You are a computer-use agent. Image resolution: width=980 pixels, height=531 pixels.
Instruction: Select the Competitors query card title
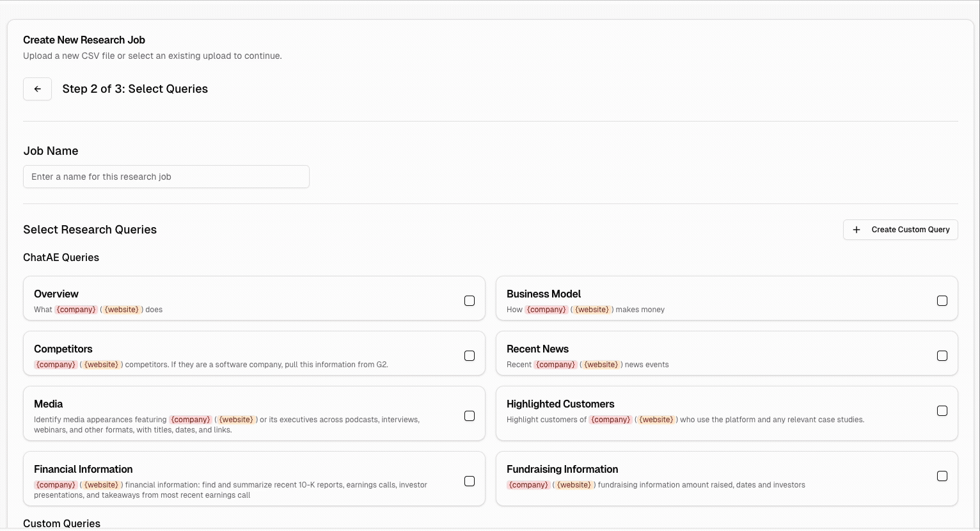pyautogui.click(x=63, y=349)
